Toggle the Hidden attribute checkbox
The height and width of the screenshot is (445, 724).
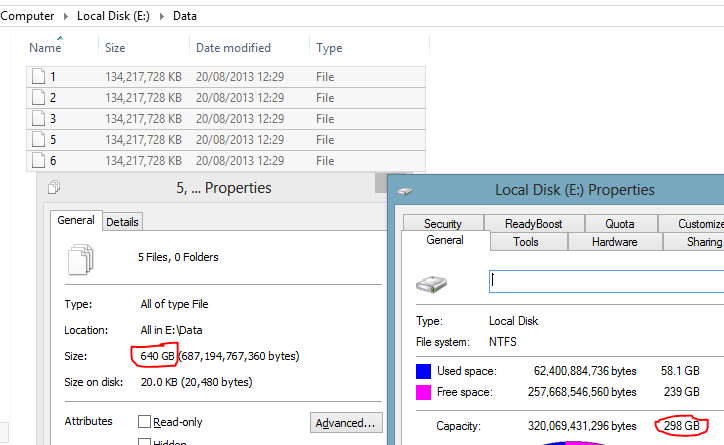coord(145,442)
